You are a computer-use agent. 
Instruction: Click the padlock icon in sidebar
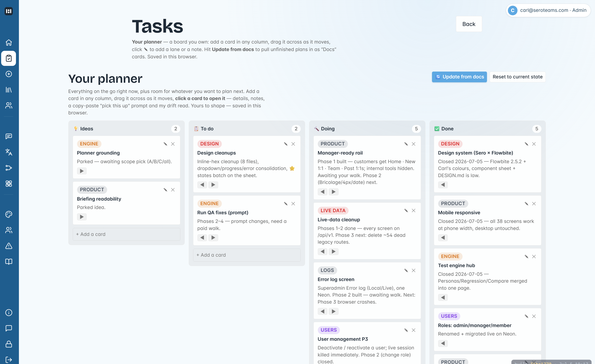pyautogui.click(x=9, y=344)
